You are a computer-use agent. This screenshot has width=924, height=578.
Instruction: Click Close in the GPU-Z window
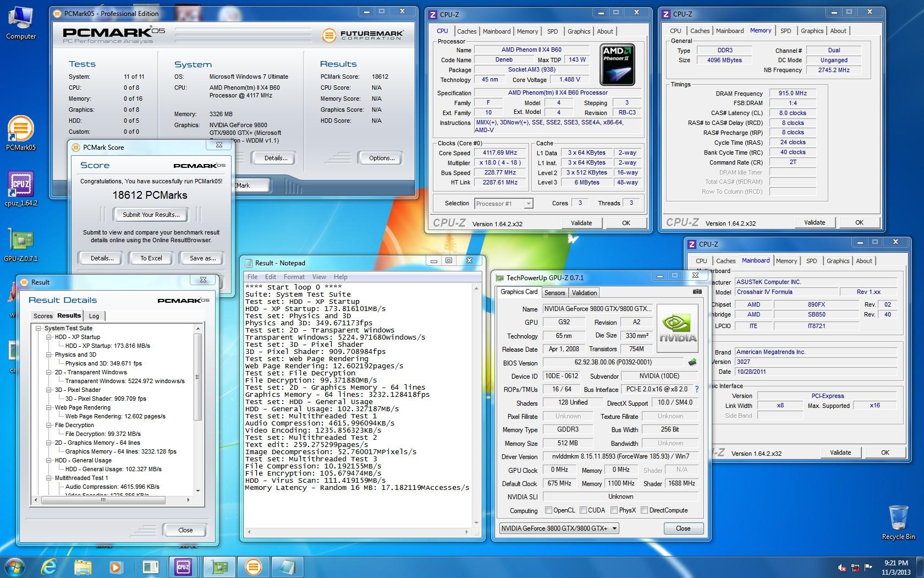pyautogui.click(x=683, y=528)
